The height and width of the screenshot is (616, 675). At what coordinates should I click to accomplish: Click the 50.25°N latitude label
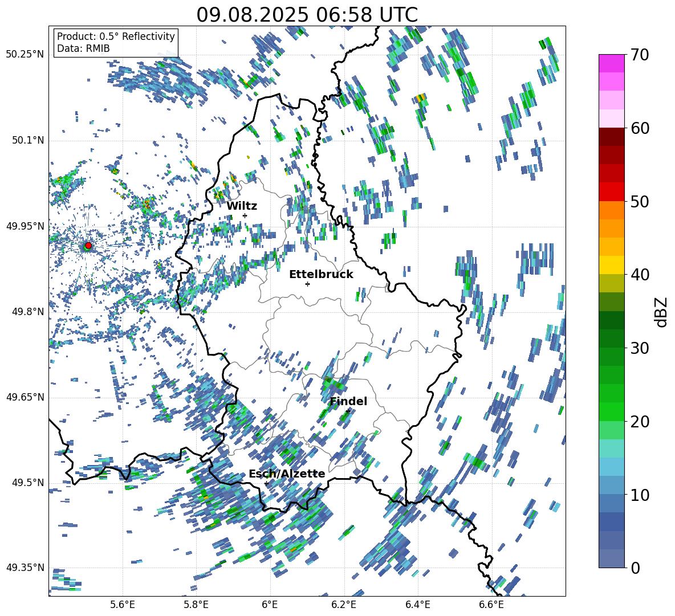tap(25, 55)
